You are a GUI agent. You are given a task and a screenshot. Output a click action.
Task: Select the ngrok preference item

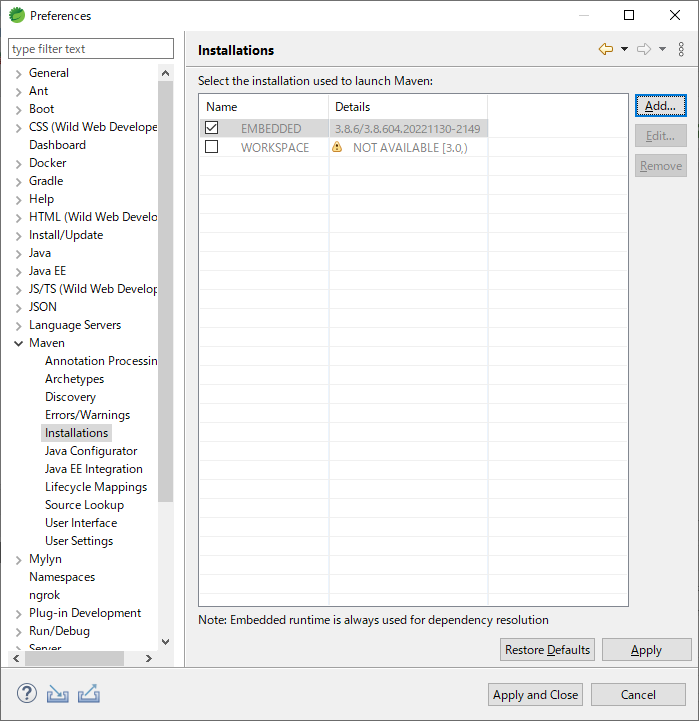click(x=44, y=595)
